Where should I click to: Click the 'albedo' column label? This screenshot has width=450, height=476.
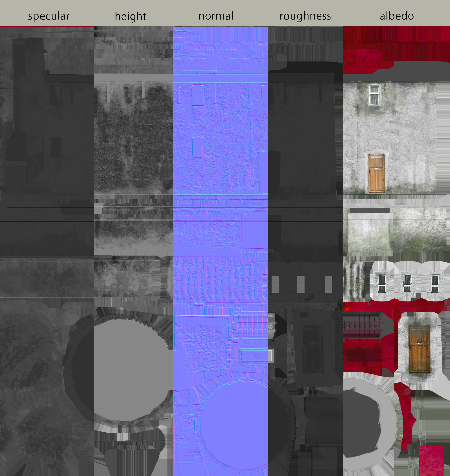pos(397,16)
